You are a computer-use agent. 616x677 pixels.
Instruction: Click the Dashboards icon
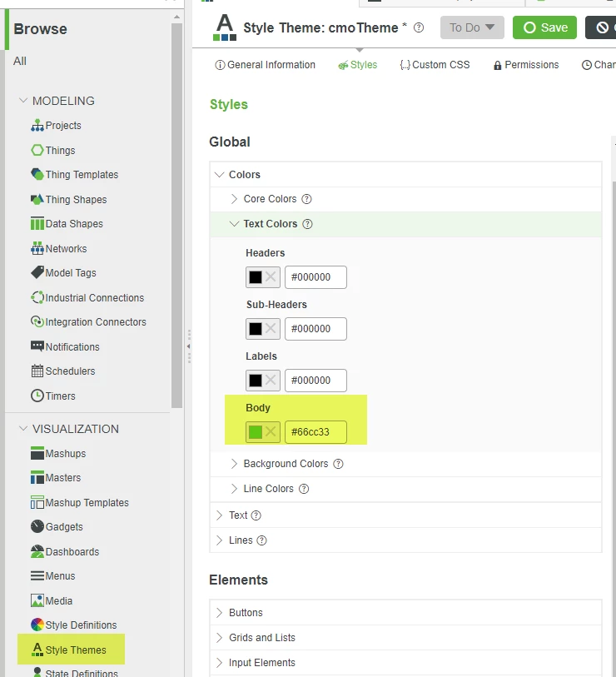[37, 552]
